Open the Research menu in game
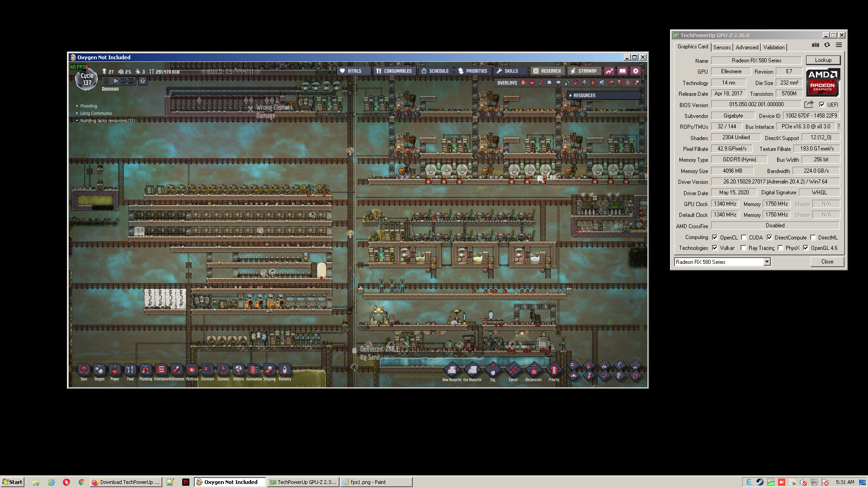The width and height of the screenshot is (868, 488). coord(547,71)
